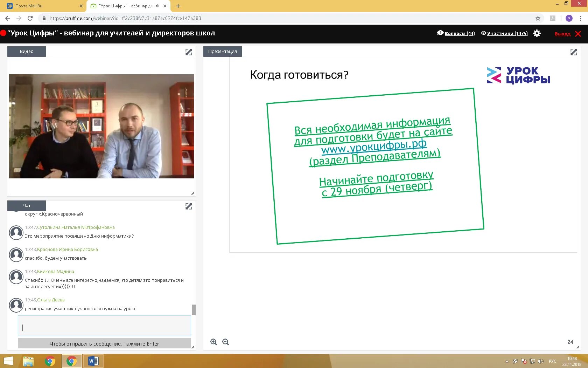Click the webinar video of two presenters
The height and width of the screenshot is (368, 588).
pyautogui.click(x=101, y=126)
